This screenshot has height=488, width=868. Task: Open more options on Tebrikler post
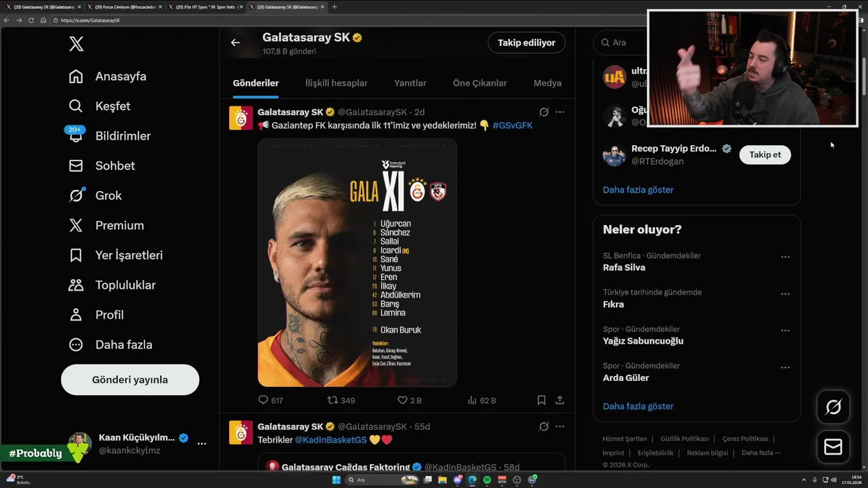point(559,427)
